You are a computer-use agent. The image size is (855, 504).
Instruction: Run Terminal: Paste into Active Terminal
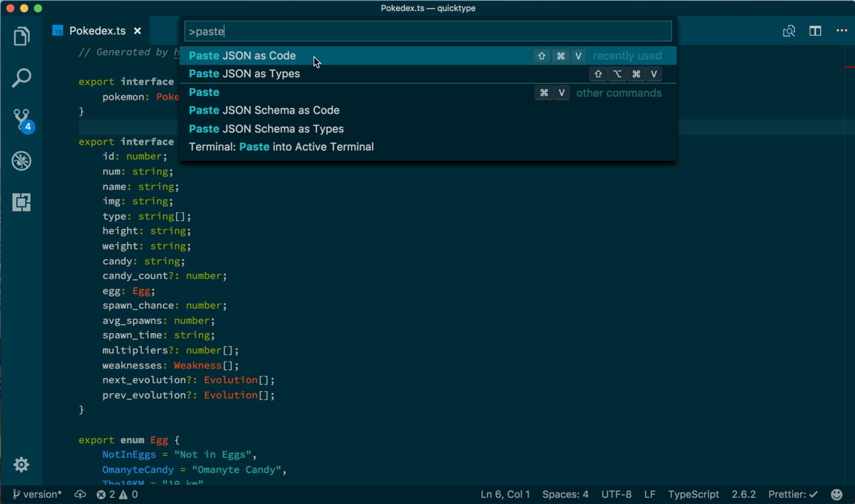[x=281, y=147]
